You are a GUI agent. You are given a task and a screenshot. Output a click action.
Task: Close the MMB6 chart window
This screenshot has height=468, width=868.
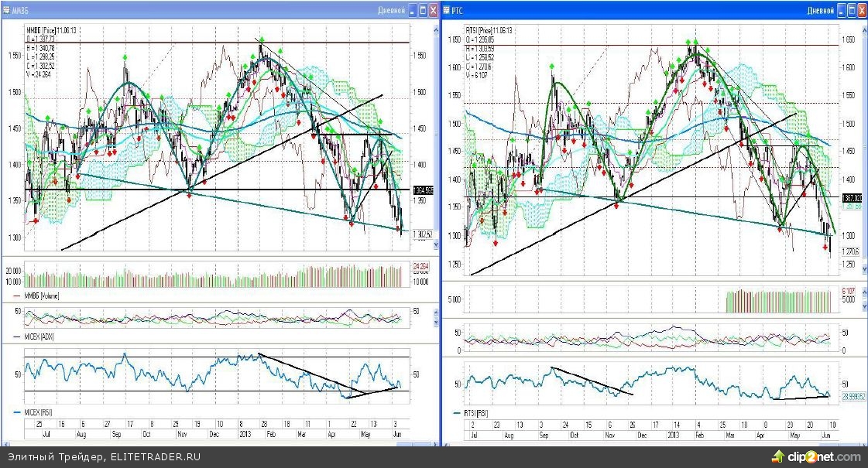click(x=433, y=10)
